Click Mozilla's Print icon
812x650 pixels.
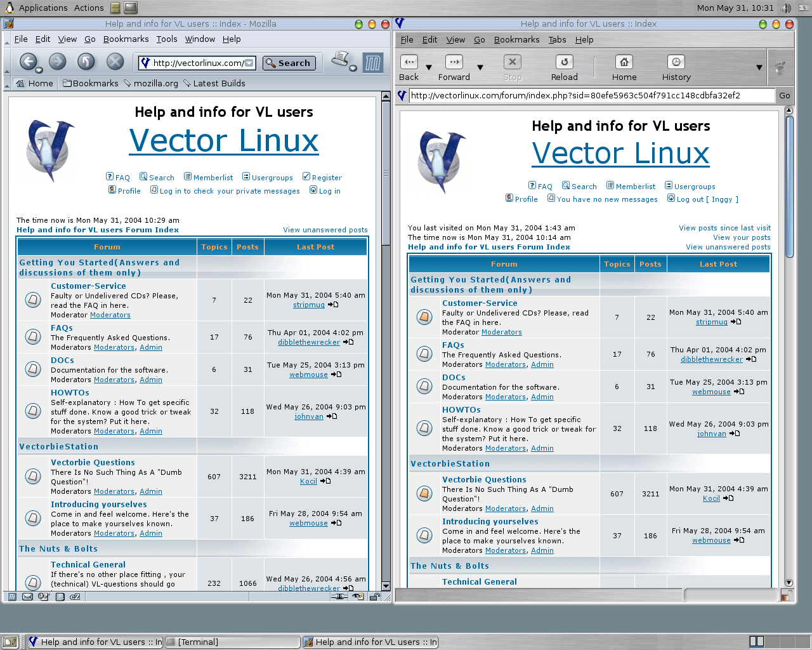click(341, 59)
